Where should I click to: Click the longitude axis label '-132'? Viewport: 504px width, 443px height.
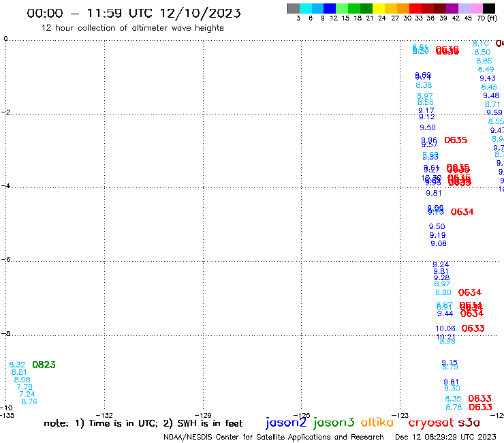pyautogui.click(x=104, y=415)
